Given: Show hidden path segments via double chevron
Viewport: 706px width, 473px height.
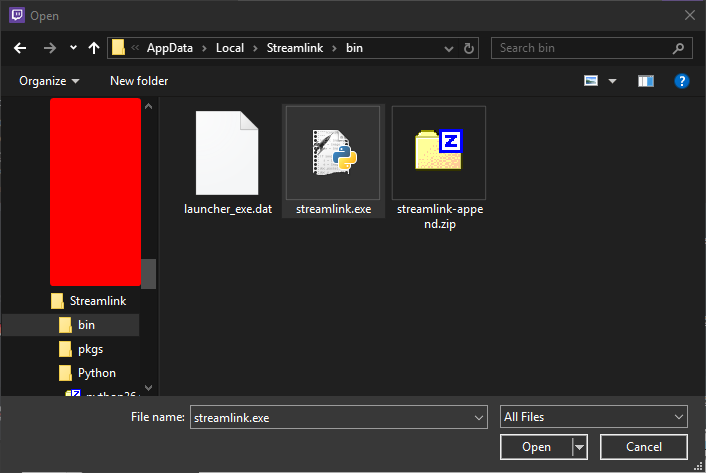Looking at the screenshot, I should coord(135,48).
